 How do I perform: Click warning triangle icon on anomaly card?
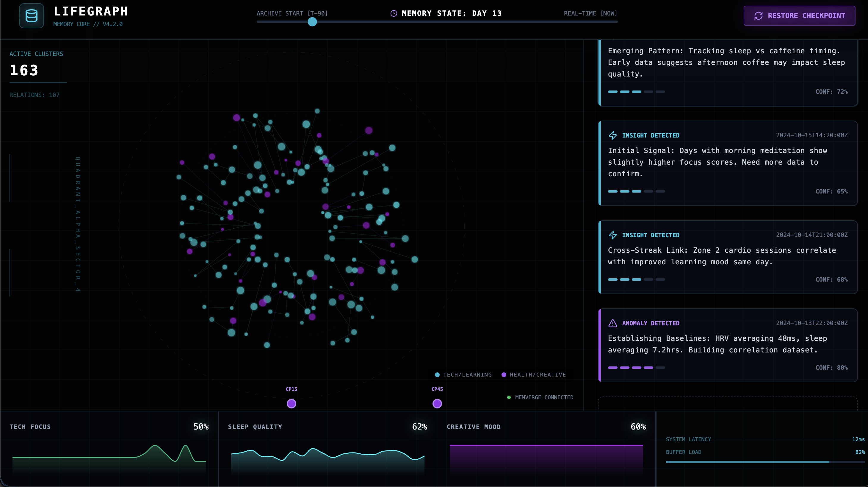(612, 323)
